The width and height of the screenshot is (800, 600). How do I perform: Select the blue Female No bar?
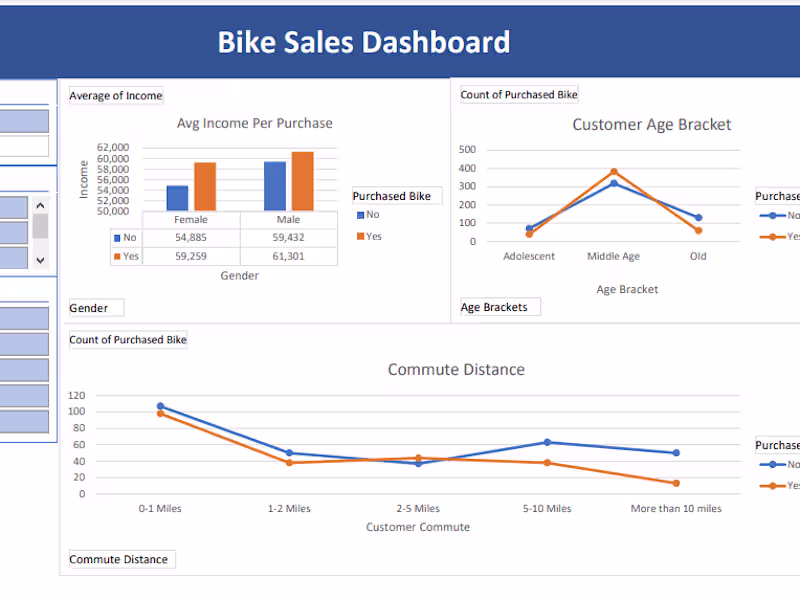[x=177, y=198]
